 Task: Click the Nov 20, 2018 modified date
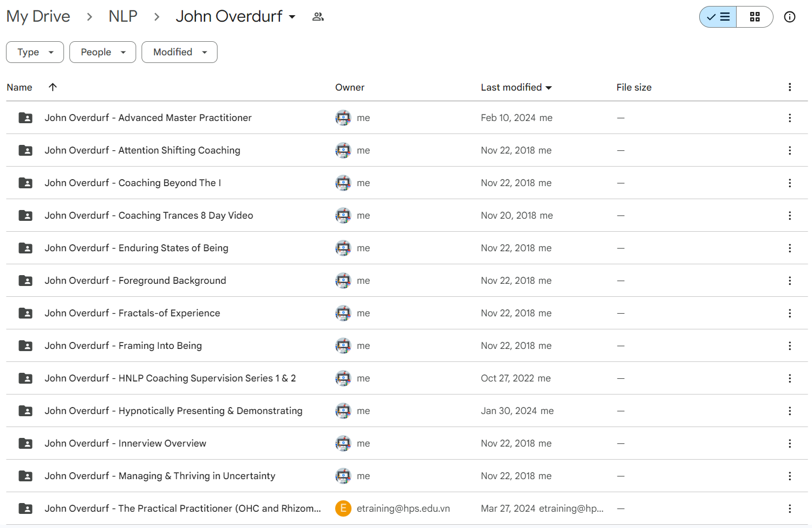[x=509, y=215]
